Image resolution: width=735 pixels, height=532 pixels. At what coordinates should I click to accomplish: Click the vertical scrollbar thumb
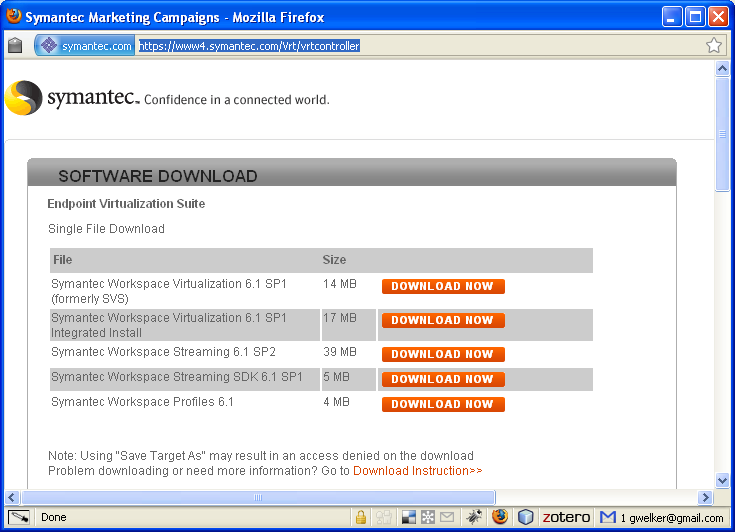click(722, 134)
